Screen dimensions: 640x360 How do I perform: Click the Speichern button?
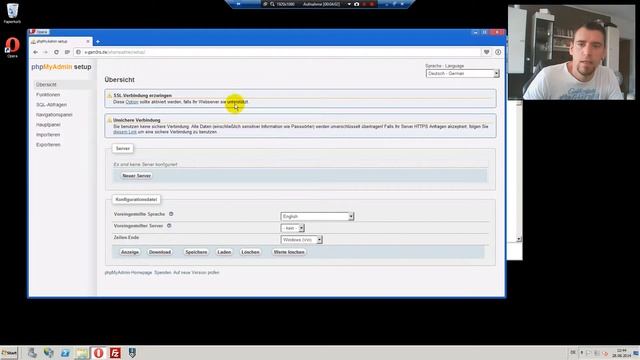click(x=196, y=252)
